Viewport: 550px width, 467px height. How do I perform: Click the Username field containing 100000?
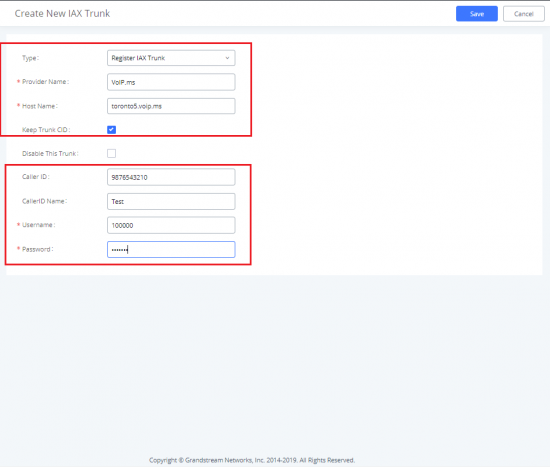[x=171, y=225]
